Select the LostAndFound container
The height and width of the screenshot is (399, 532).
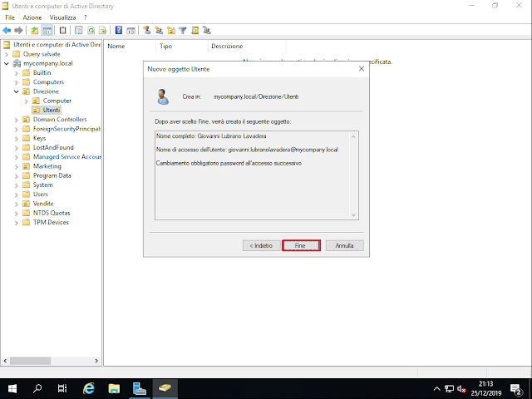coord(53,148)
